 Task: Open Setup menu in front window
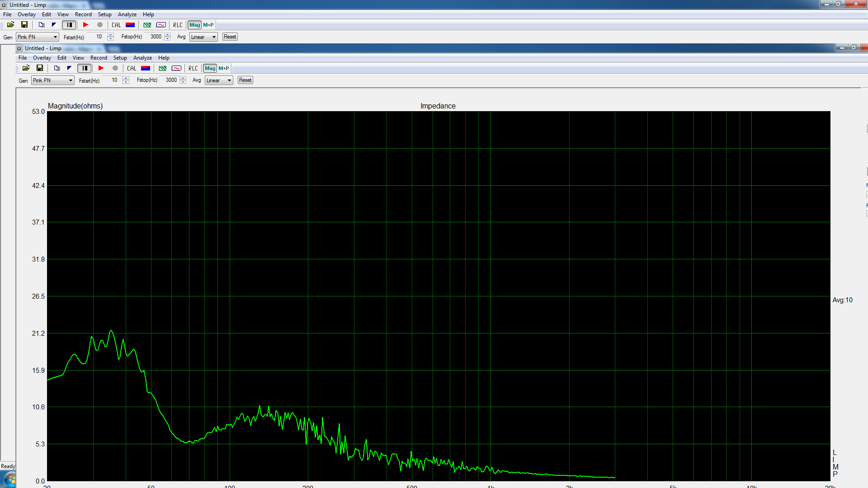[120, 58]
